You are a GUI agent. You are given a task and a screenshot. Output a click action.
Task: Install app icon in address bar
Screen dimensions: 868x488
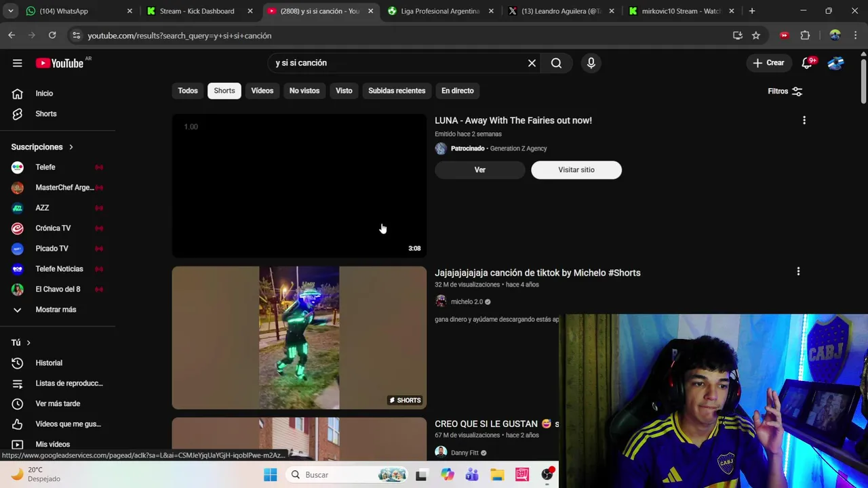click(738, 35)
